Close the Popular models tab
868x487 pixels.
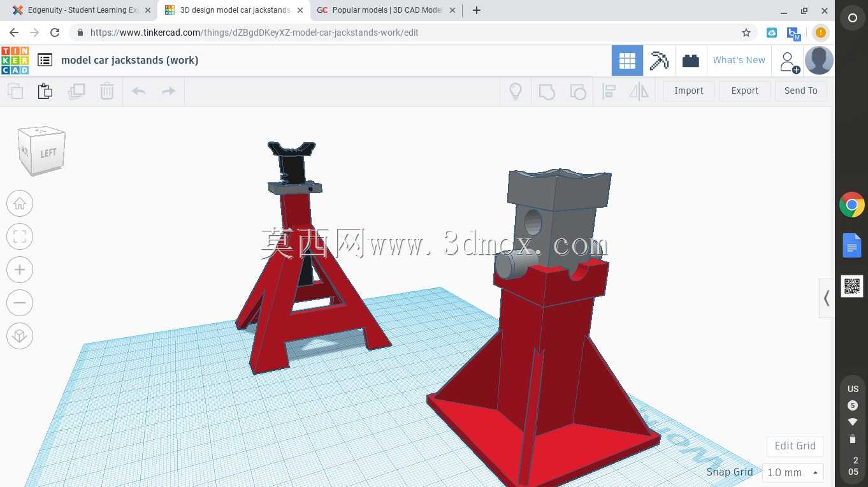(x=452, y=10)
